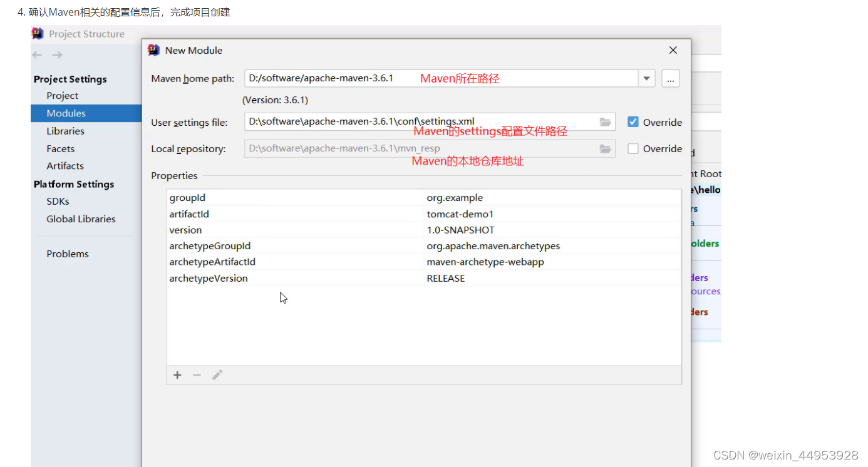Viewport: 868px width, 467px height.
Task: Select the version property row
Action: click(x=424, y=230)
